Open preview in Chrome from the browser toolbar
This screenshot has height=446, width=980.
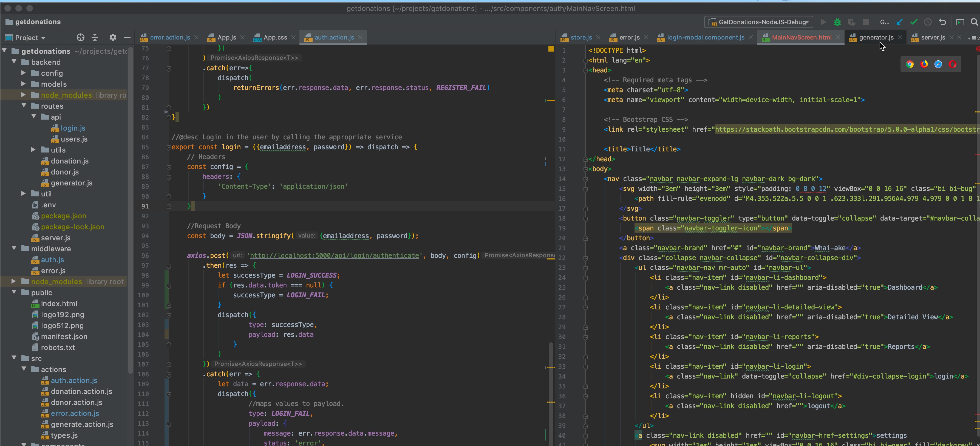[x=910, y=64]
